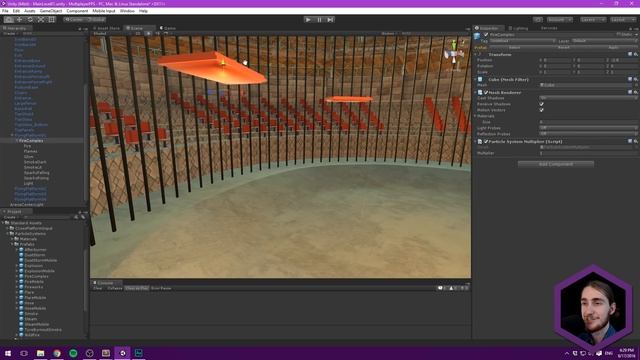Select SmokeDark in Hierarchy
The image size is (640, 360).
(x=35, y=162)
